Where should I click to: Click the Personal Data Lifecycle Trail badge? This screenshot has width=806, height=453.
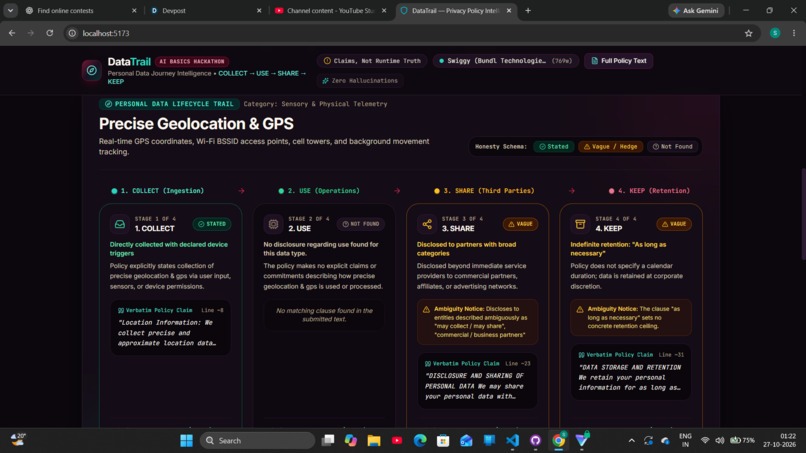tap(169, 104)
